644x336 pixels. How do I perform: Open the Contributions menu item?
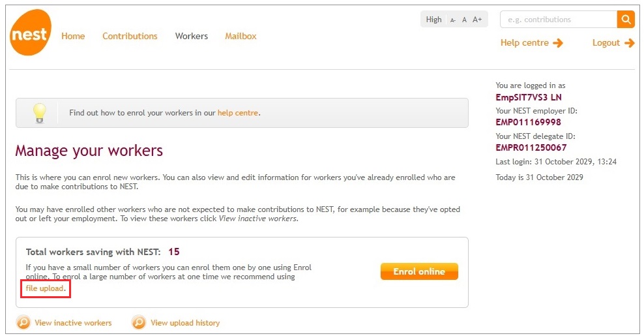point(130,36)
